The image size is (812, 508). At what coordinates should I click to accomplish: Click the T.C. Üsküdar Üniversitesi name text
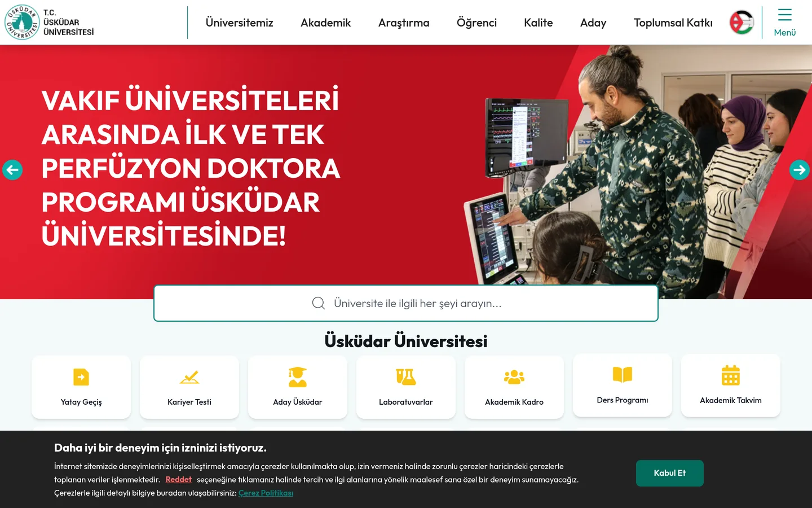(x=68, y=23)
